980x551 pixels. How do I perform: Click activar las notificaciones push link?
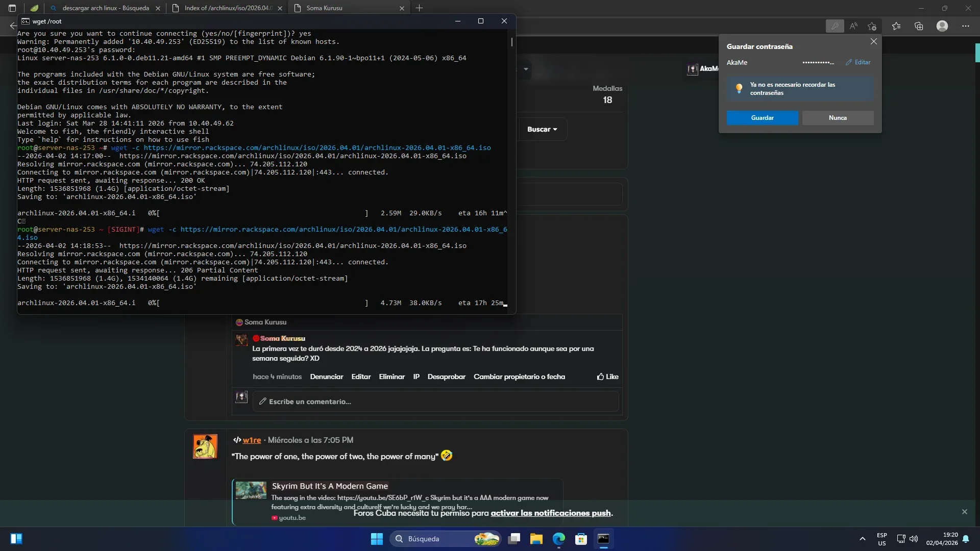point(550,513)
